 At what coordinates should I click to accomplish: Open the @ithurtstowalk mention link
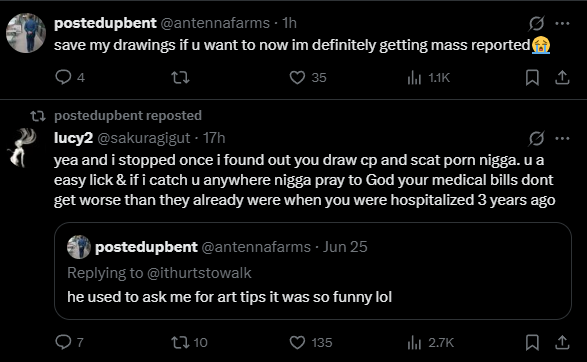199,273
